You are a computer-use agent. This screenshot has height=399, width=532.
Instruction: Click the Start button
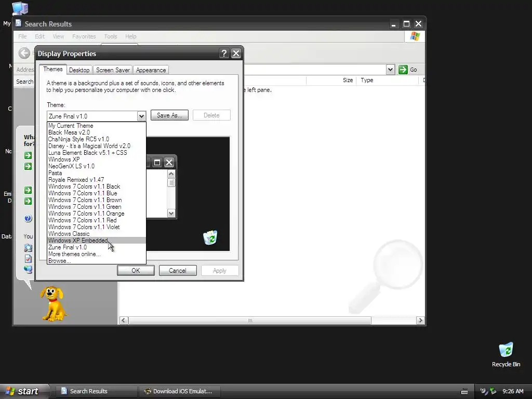click(24, 391)
